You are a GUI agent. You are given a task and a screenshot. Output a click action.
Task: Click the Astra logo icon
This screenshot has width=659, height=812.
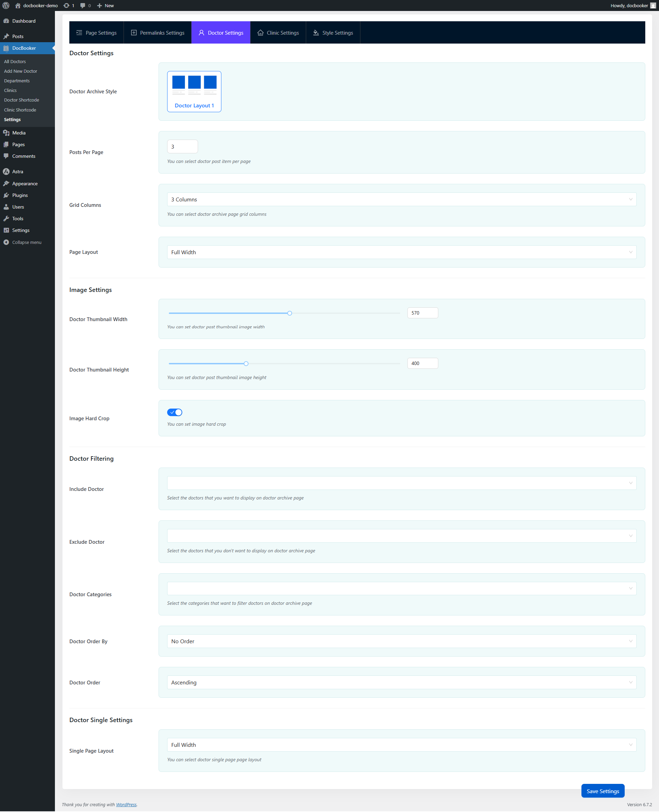point(6,172)
